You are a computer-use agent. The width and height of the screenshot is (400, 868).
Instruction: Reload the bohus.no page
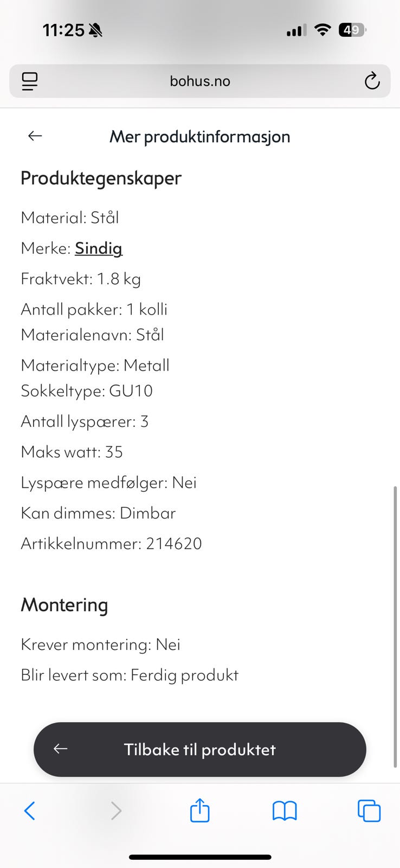tap(372, 81)
